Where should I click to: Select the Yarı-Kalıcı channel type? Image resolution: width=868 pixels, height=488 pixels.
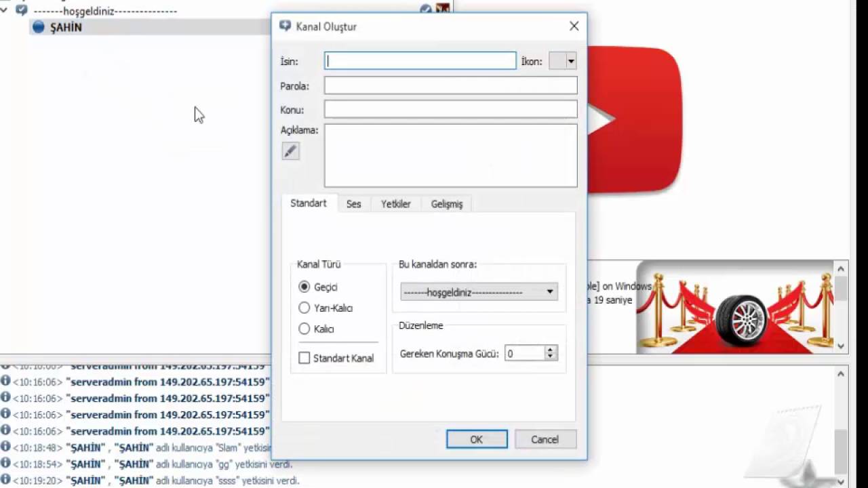[304, 308]
